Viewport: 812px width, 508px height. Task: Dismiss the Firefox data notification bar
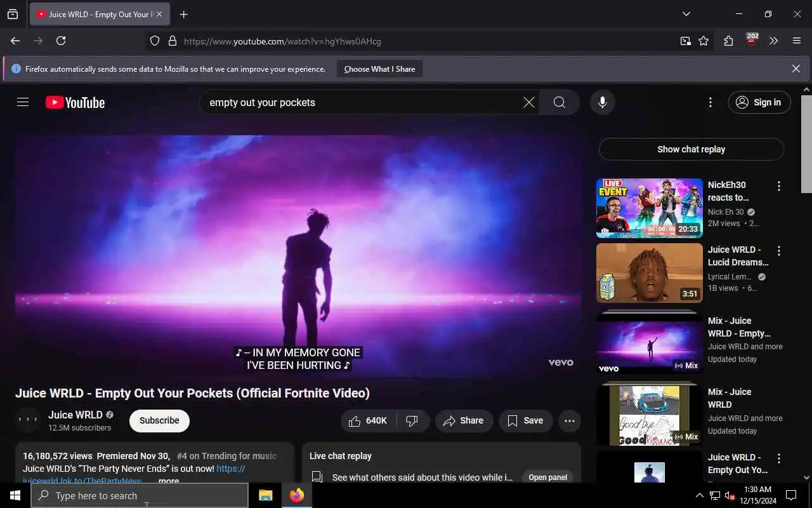coord(796,69)
